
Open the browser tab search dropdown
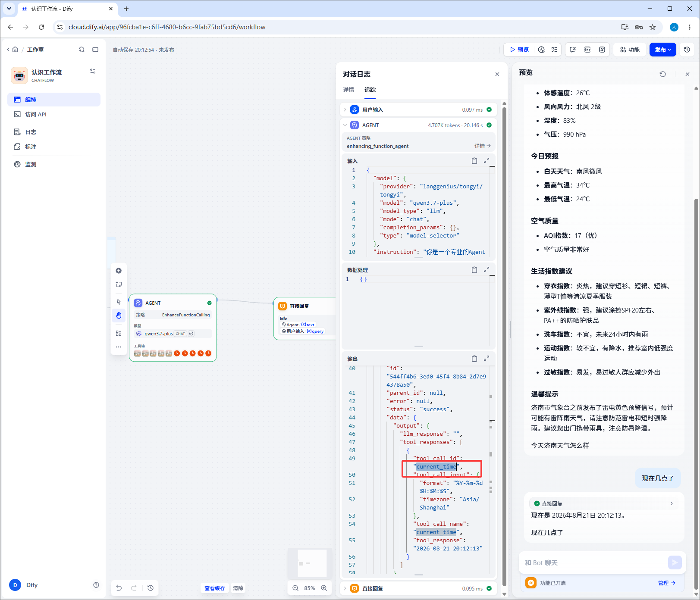click(9, 9)
